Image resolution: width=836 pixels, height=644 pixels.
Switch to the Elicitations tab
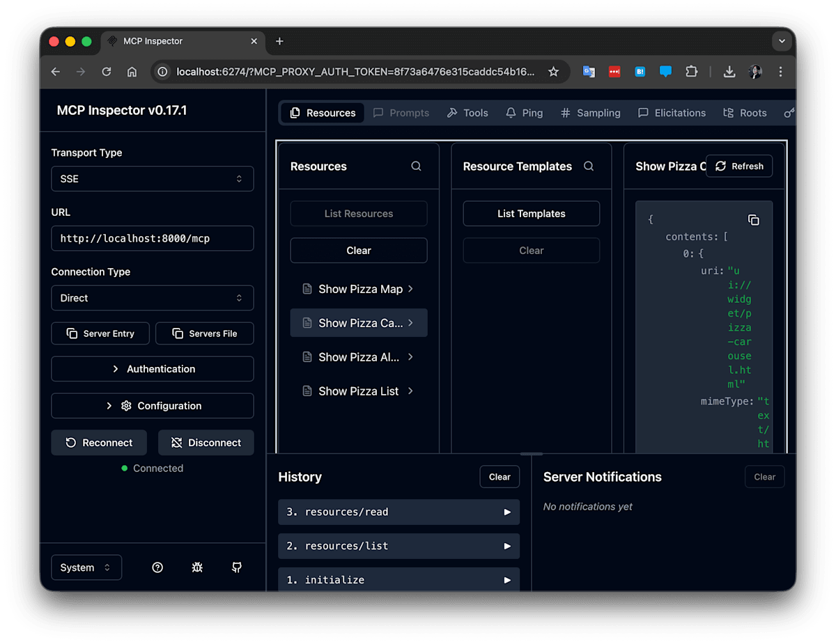click(x=672, y=113)
